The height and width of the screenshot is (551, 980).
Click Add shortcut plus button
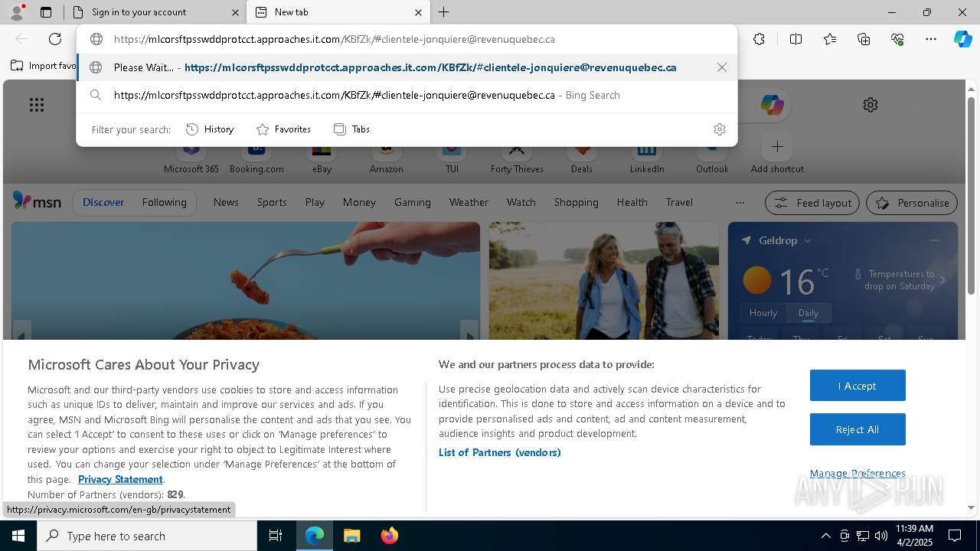coord(777,146)
